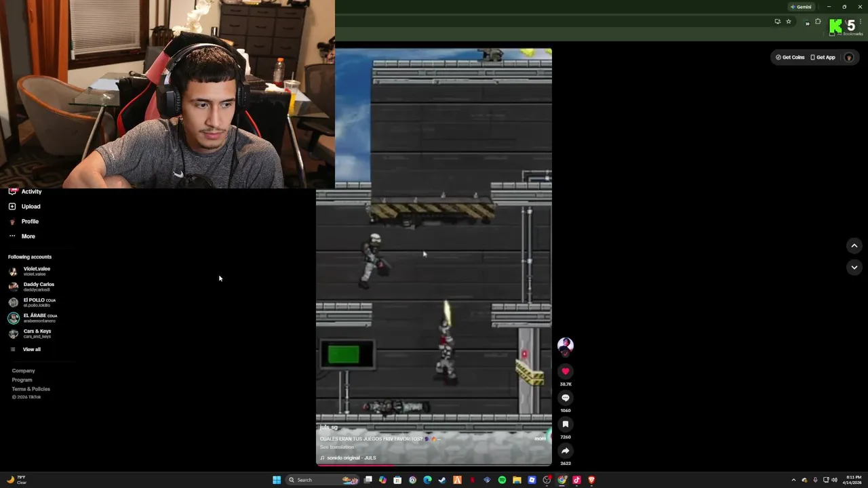
Task: Go to previous video with up chevron
Action: [854, 246]
